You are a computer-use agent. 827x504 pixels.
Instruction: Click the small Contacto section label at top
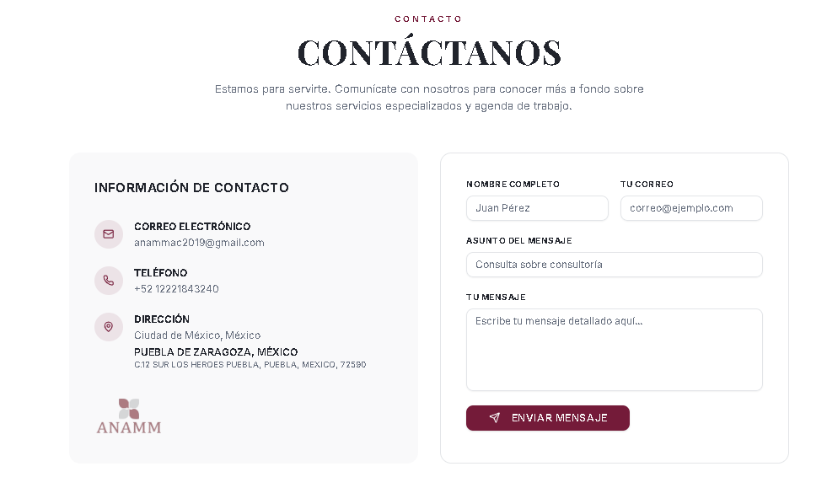coord(428,19)
